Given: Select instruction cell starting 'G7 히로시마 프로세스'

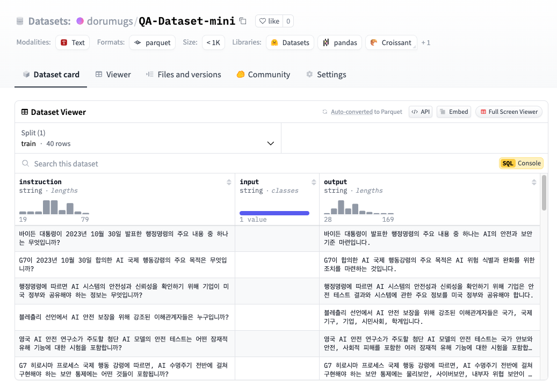Looking at the screenshot, I should pyautogui.click(x=125, y=368).
